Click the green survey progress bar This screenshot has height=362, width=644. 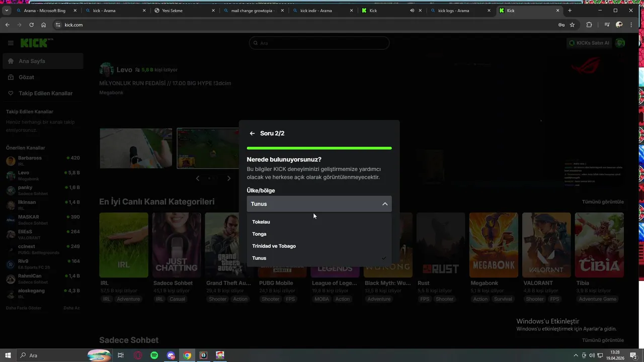[319, 148]
